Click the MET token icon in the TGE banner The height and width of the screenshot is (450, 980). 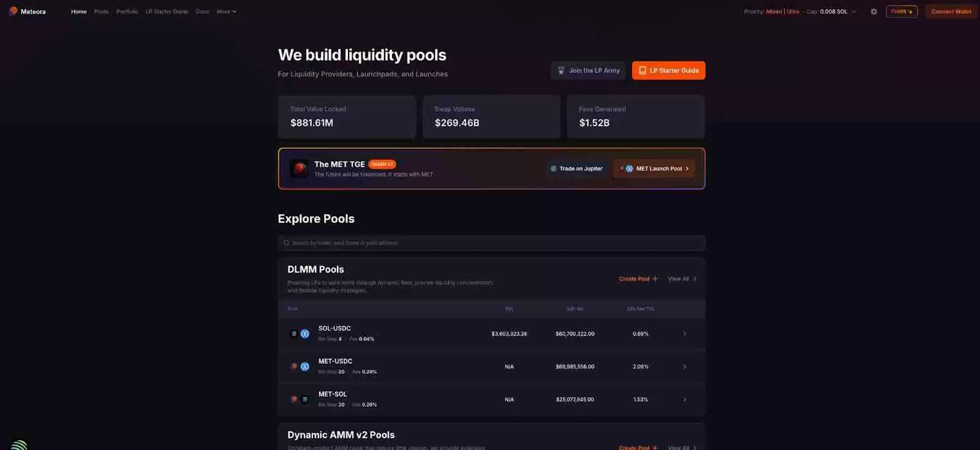300,168
